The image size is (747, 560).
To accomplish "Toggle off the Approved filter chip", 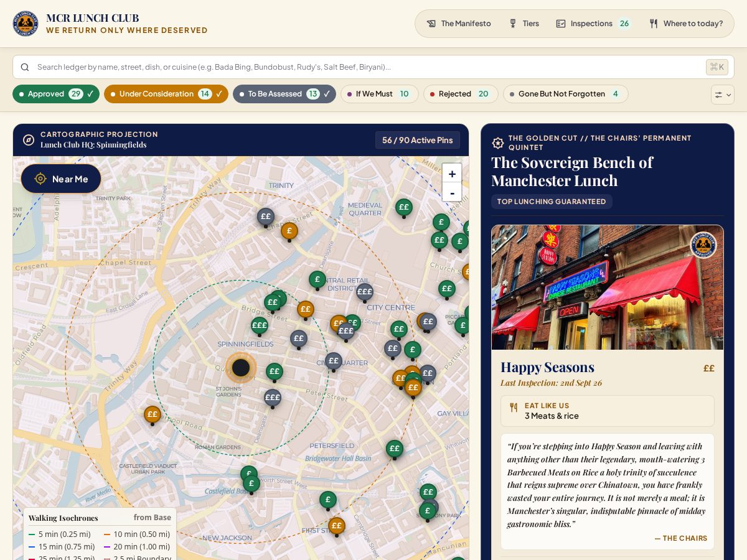I will tap(56, 94).
